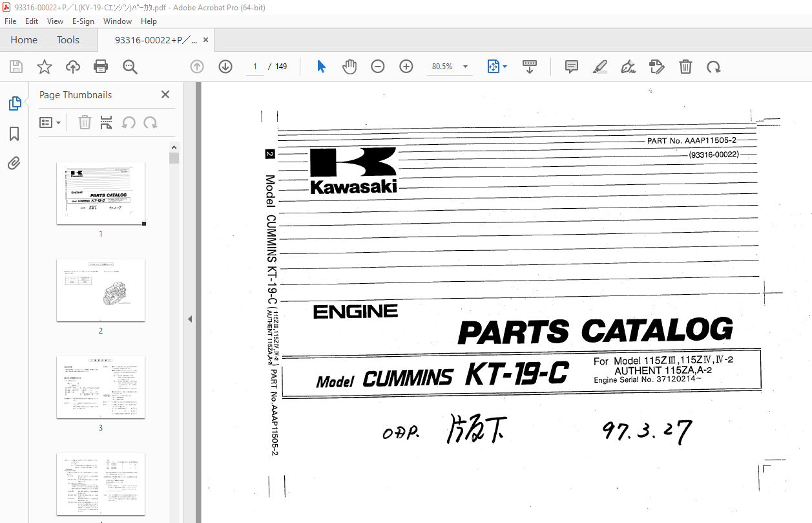Close the Page Thumbnails panel
812x523 pixels.
[165, 94]
